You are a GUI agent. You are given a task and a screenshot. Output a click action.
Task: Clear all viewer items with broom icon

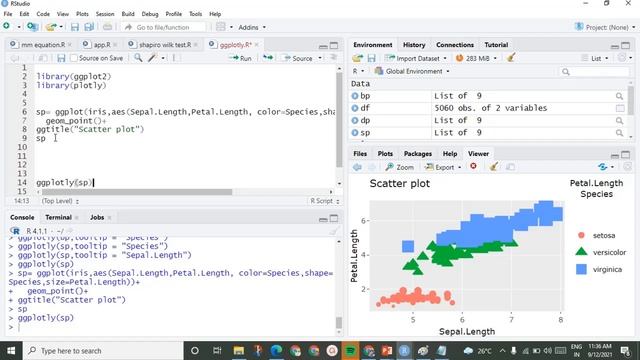point(494,167)
